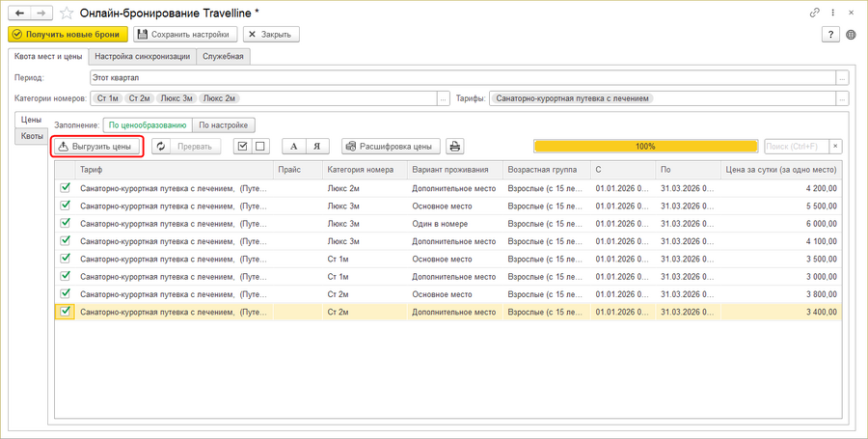Toggle checkbox for 6 000,00 price row
The width and height of the screenshot is (868, 439).
(x=66, y=224)
